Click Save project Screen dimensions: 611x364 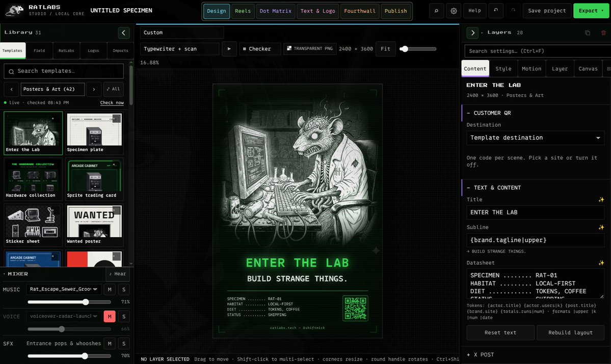(547, 11)
